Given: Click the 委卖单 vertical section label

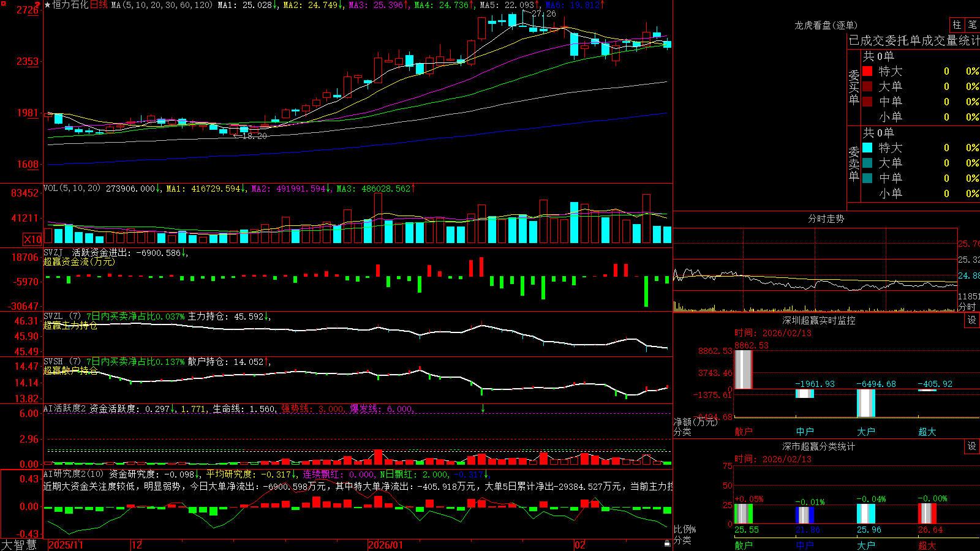Looking at the screenshot, I should click(x=854, y=164).
